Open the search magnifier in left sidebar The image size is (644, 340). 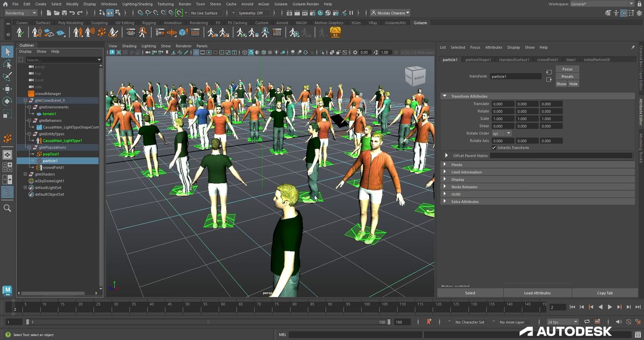(x=7, y=208)
